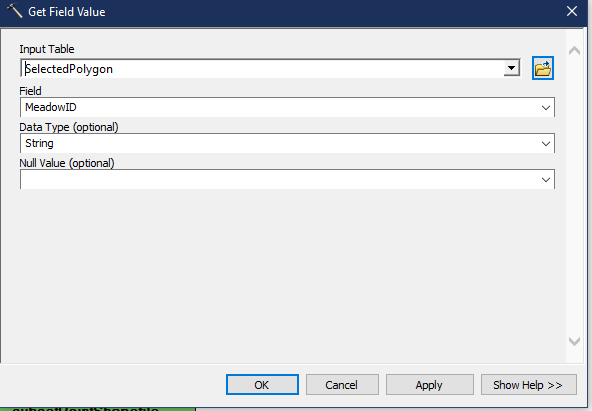Click inside the SelectedPolygon text box
This screenshot has width=592, height=411.
[x=262, y=69]
